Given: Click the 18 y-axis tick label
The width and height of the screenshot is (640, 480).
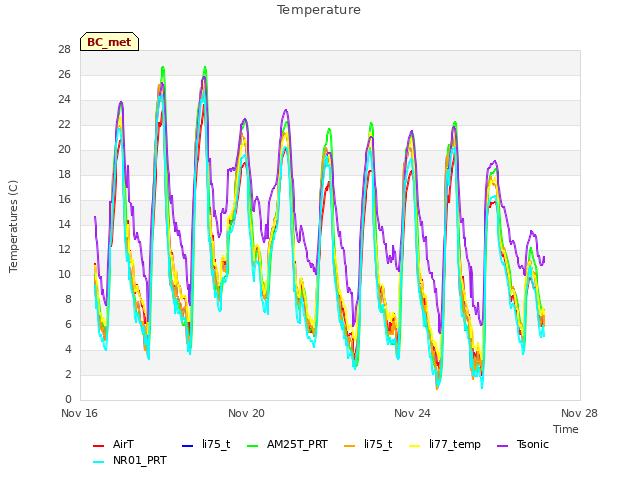Looking at the screenshot, I should point(64,175).
